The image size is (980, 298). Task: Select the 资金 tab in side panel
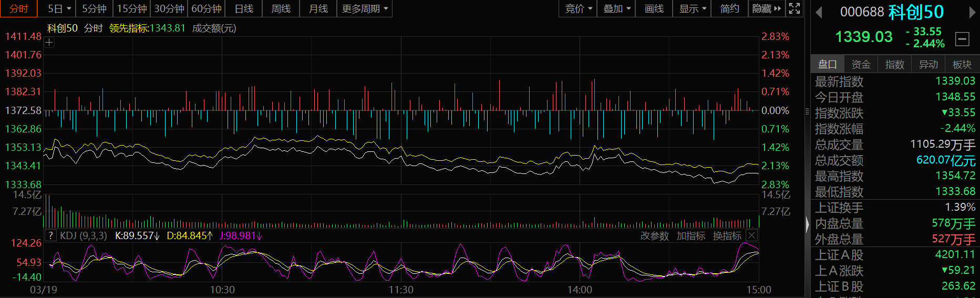861,64
